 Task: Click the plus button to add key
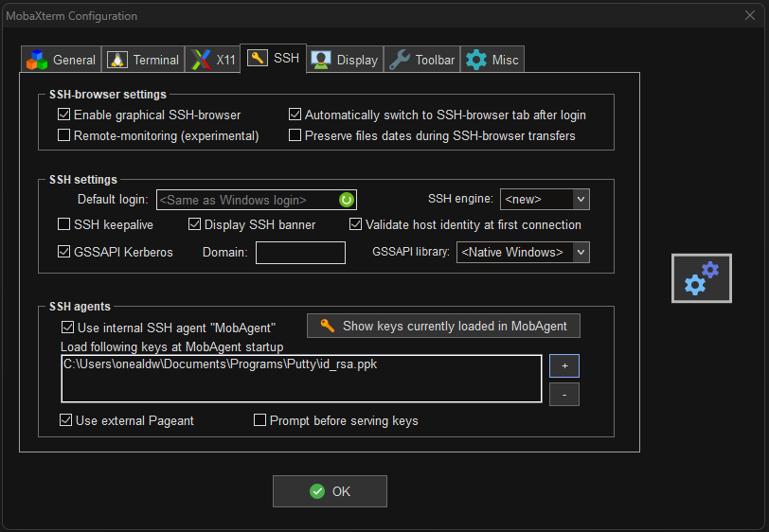[563, 365]
